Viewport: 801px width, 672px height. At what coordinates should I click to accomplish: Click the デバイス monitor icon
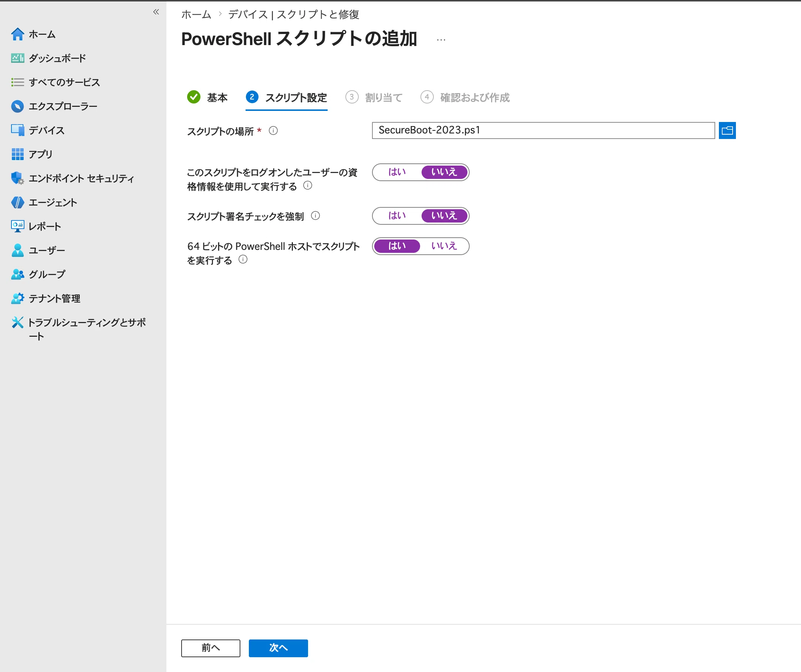coord(17,130)
